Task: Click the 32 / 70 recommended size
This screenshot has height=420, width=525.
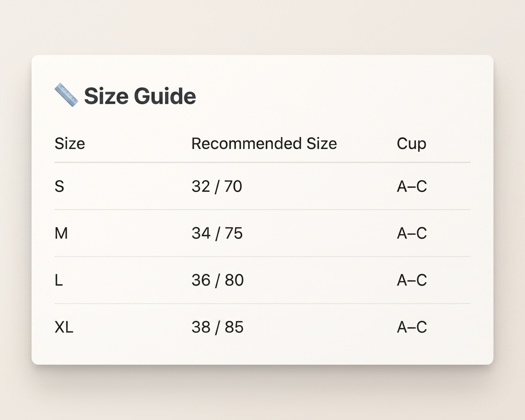Action: pos(217,187)
